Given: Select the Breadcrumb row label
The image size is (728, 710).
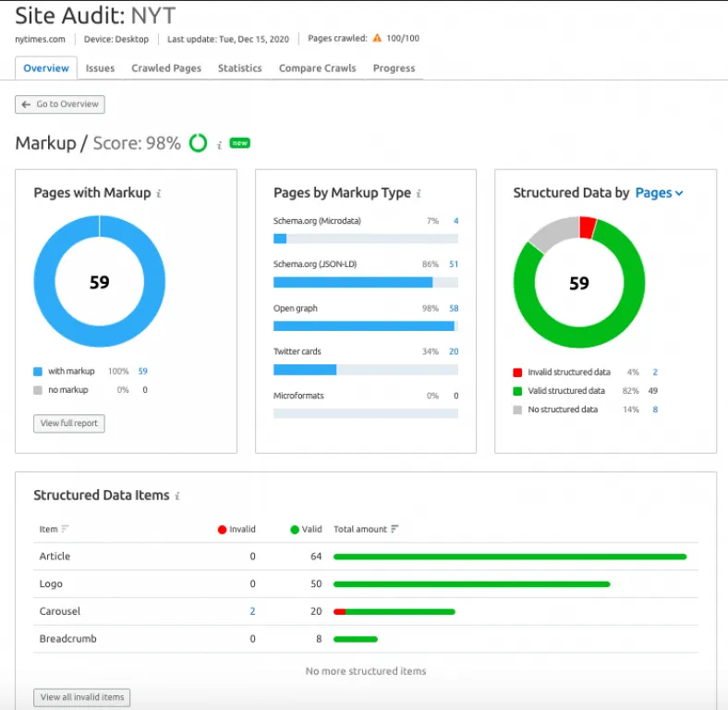Looking at the screenshot, I should coord(67,639).
